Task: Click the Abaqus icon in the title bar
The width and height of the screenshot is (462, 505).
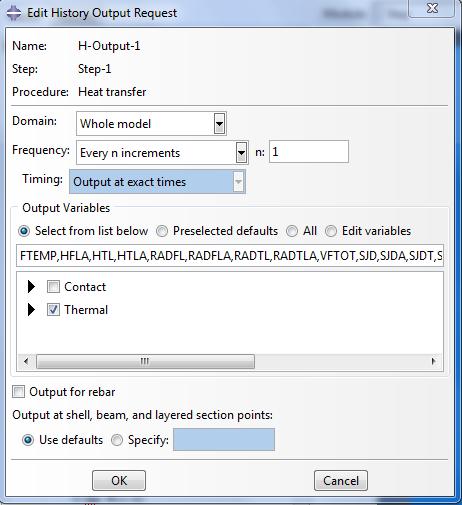Action: coord(14,13)
